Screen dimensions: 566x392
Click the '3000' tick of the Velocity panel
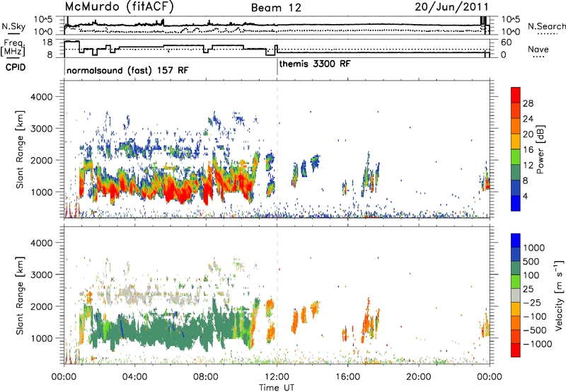tap(42, 275)
